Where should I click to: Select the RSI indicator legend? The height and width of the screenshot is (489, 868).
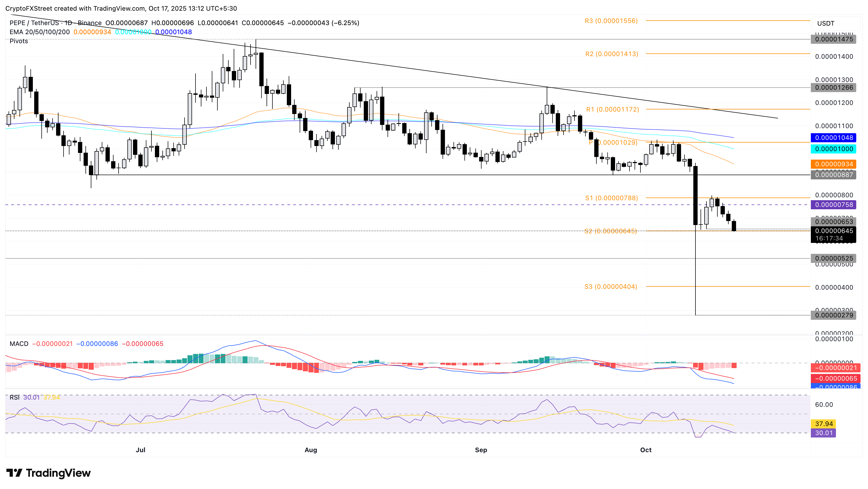coord(14,397)
